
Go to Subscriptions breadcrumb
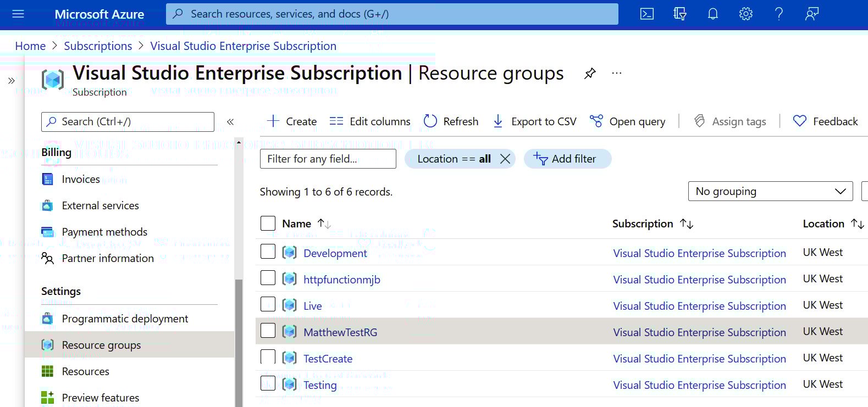click(x=98, y=46)
